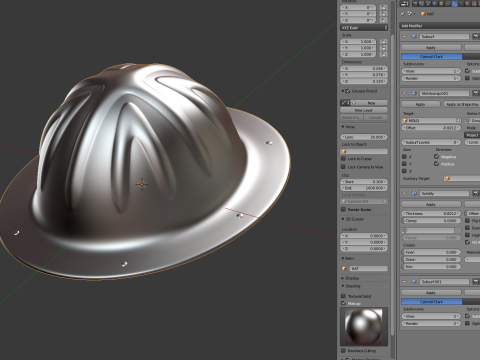Screen dimensions: 480x360
Task: Switch to the World properties tab
Action: [x=435, y=4]
